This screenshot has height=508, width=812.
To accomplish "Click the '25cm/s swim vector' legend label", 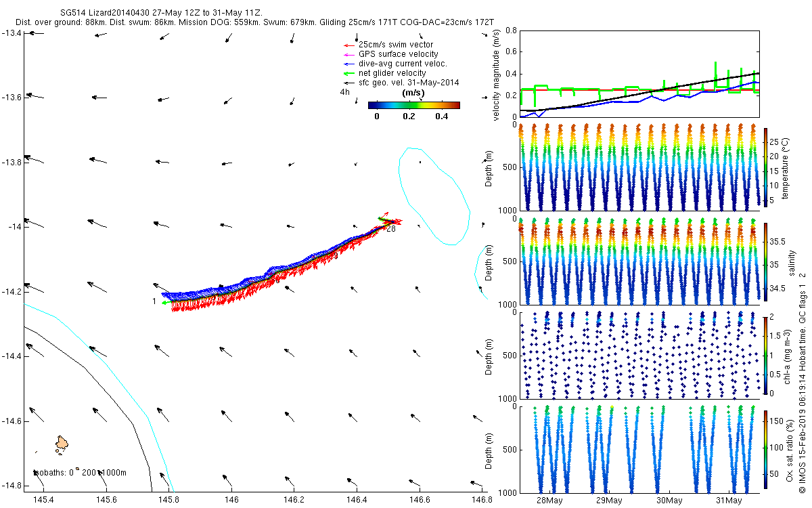I will pos(396,45).
